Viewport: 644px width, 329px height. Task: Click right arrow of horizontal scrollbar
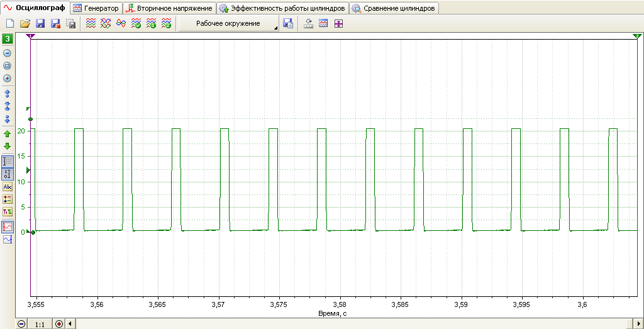pos(638,324)
